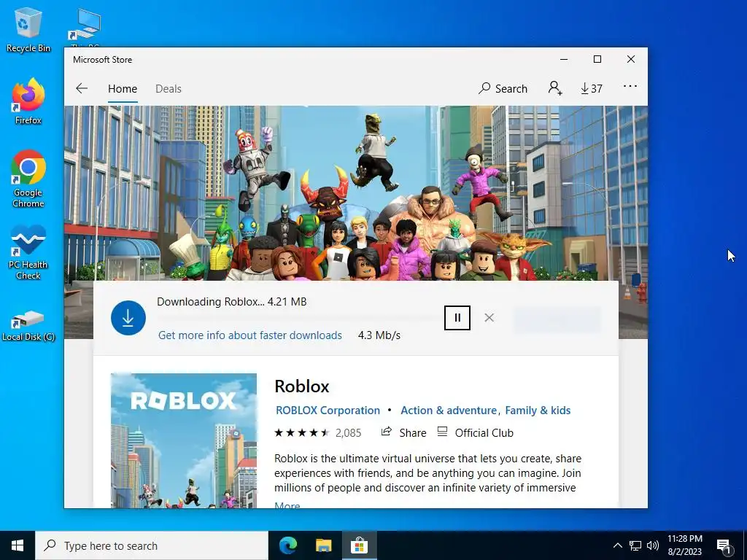This screenshot has height=560, width=747.
Task: Open the notification center icon
Action: tap(724, 545)
